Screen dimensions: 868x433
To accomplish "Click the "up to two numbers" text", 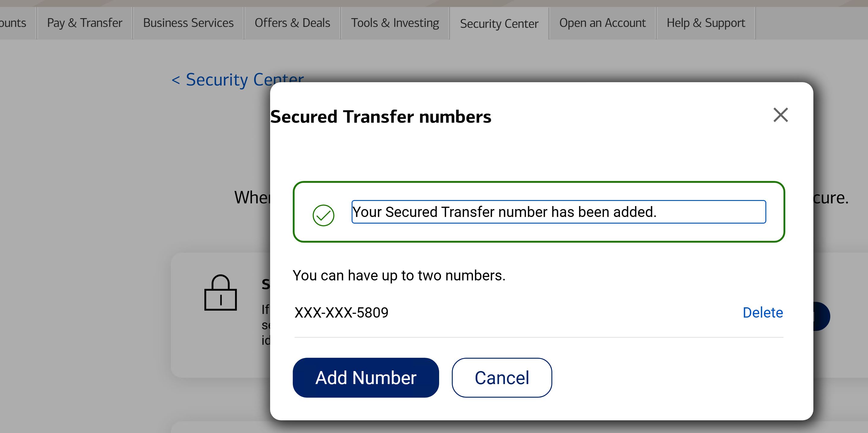I will point(399,276).
